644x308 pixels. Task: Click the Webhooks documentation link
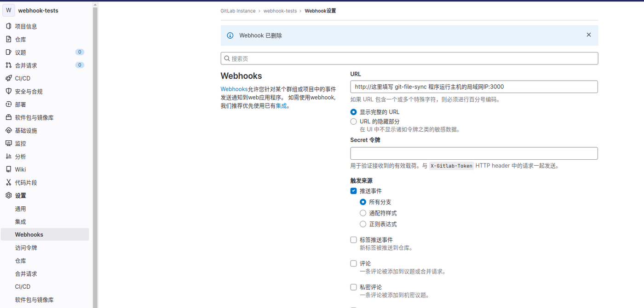pyautogui.click(x=234, y=89)
